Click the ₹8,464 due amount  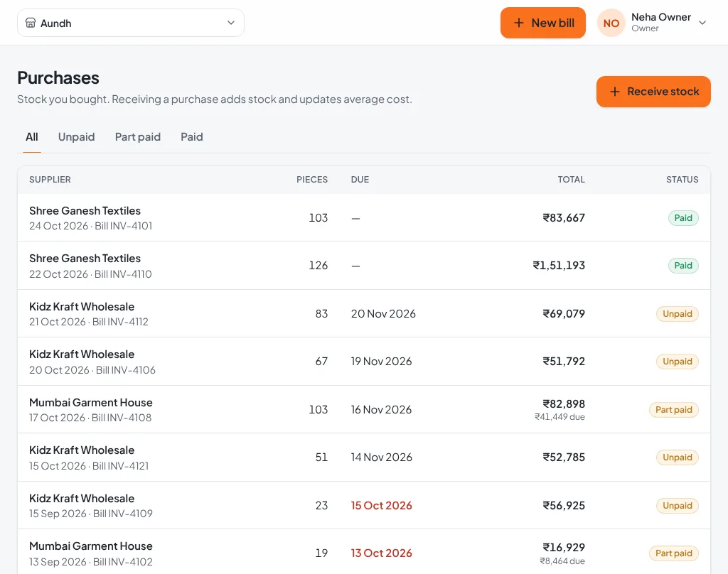coord(562,561)
